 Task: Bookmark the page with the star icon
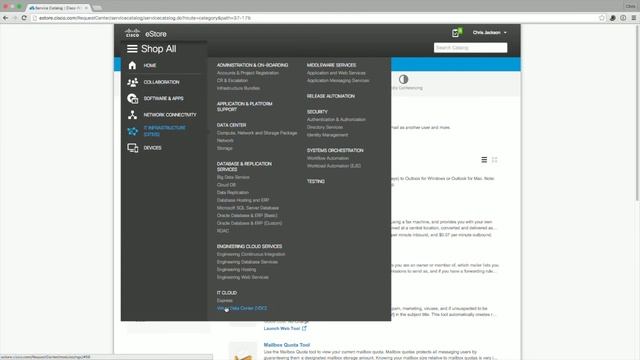coord(601,18)
